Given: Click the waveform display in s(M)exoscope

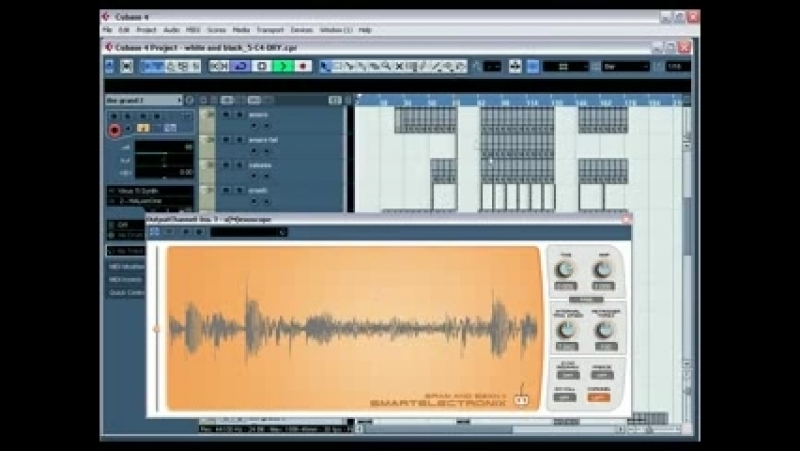Looking at the screenshot, I should [x=353, y=328].
